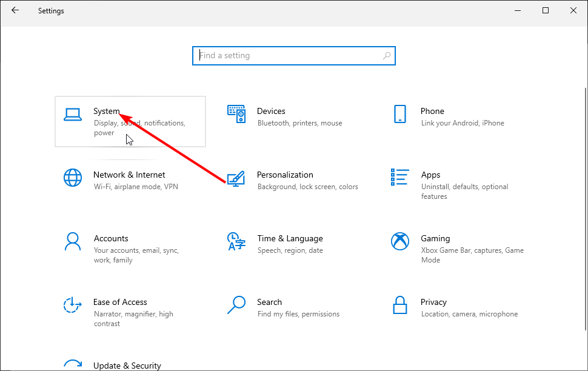Choose the Privacy heading
588x371 pixels.
click(x=433, y=302)
